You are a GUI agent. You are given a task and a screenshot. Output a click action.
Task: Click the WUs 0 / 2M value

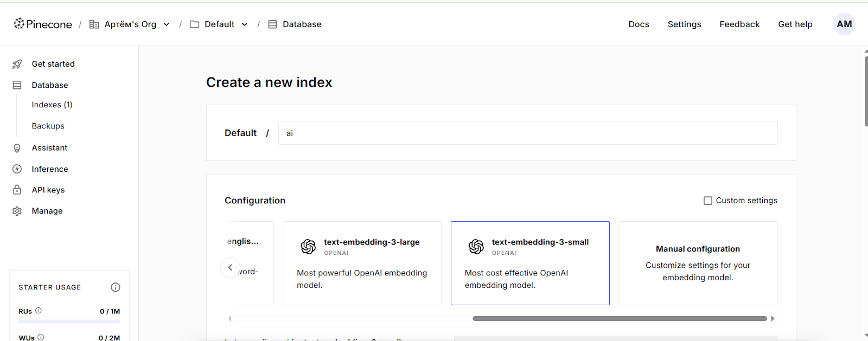(109, 338)
